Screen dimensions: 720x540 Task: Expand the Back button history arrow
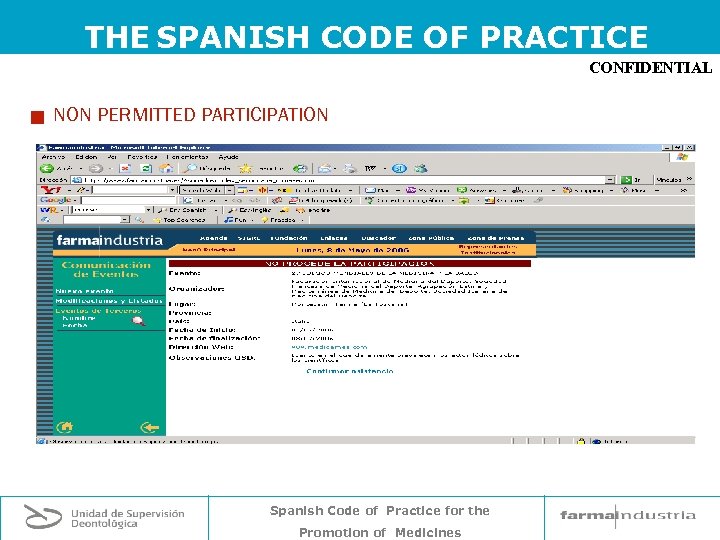pos(81,169)
